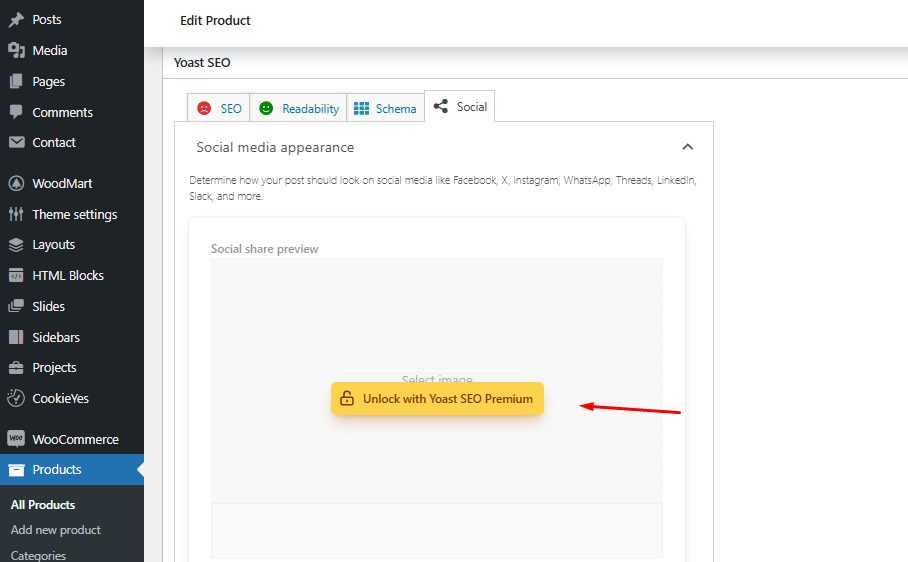The image size is (908, 562).
Task: Click the Media icon in sidebar
Action: pos(16,50)
